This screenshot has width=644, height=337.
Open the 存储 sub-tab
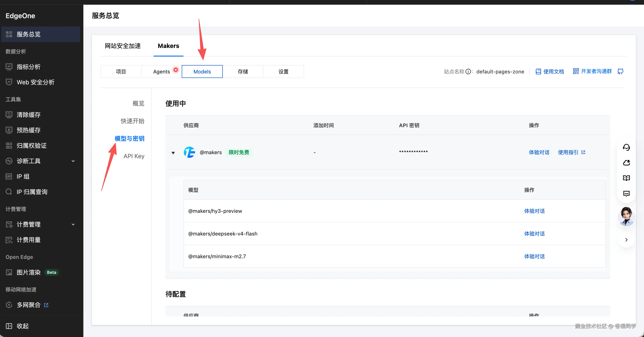[x=243, y=72]
